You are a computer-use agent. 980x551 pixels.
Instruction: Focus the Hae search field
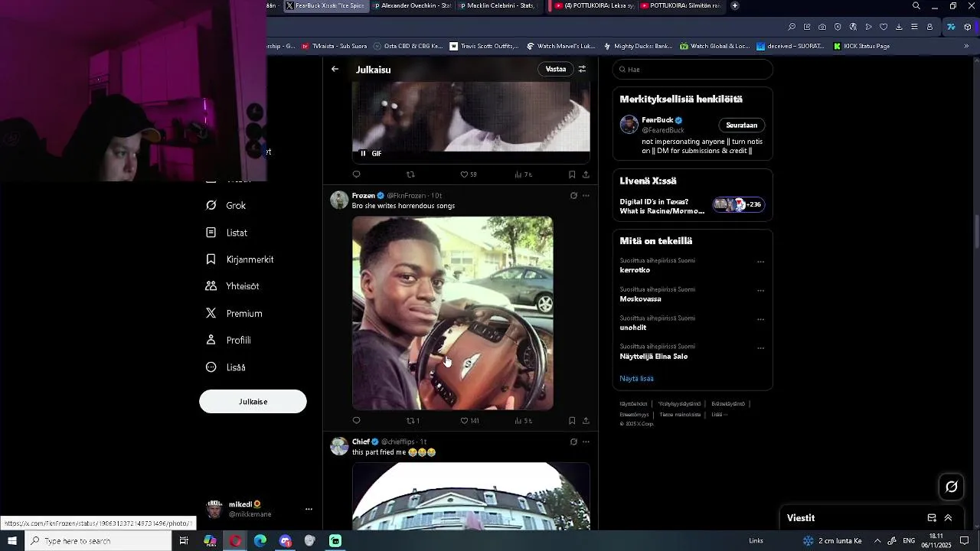(693, 70)
